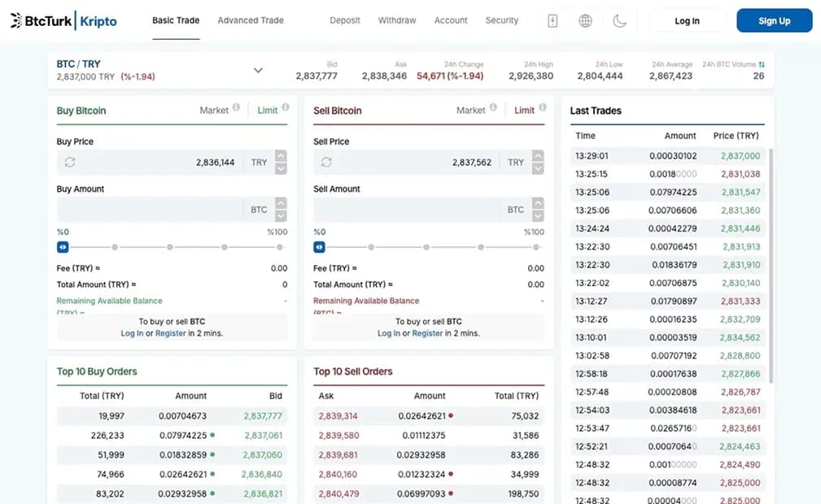
Task: Swap the 24h BTC Volume currency icon
Action: point(762,64)
